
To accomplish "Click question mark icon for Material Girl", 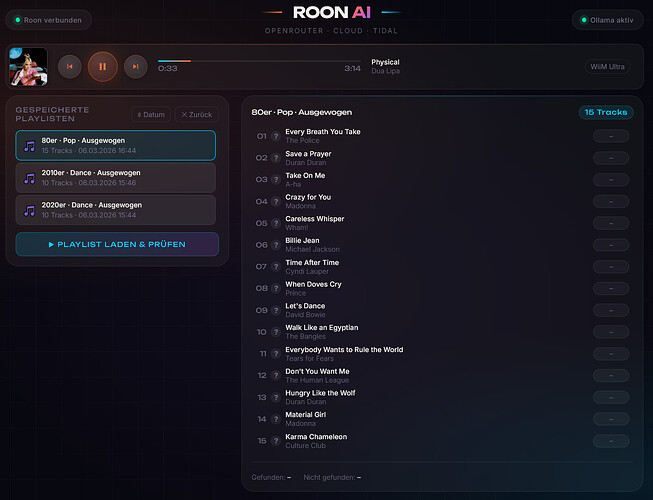I will (x=276, y=419).
